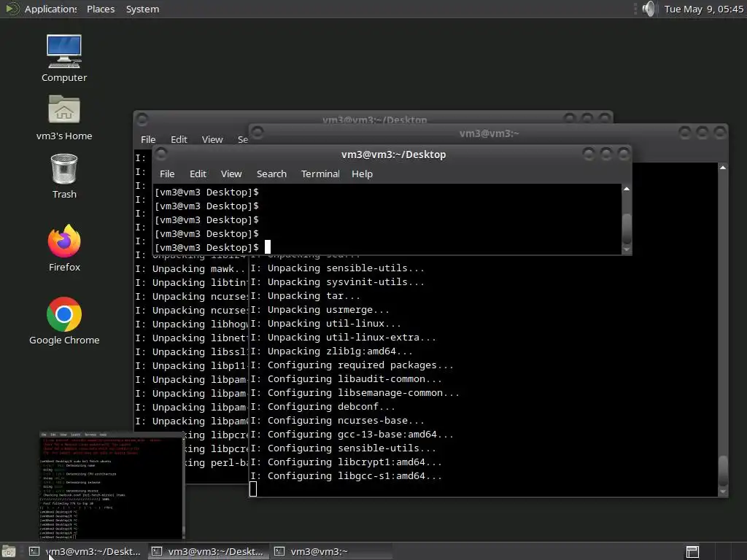Open the System menu

[142, 9]
